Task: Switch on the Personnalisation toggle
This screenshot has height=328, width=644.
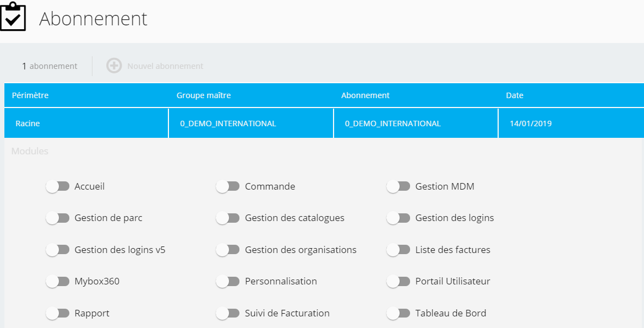Action: tap(228, 282)
